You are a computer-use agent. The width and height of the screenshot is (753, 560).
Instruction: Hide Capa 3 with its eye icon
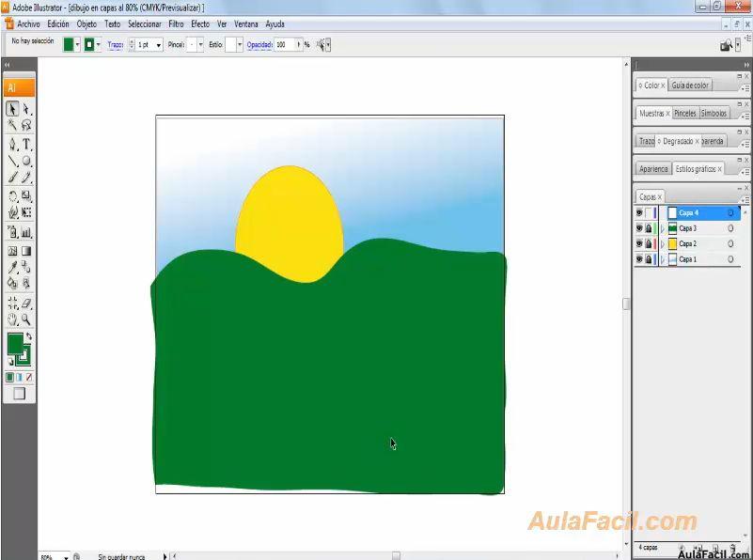click(x=639, y=228)
